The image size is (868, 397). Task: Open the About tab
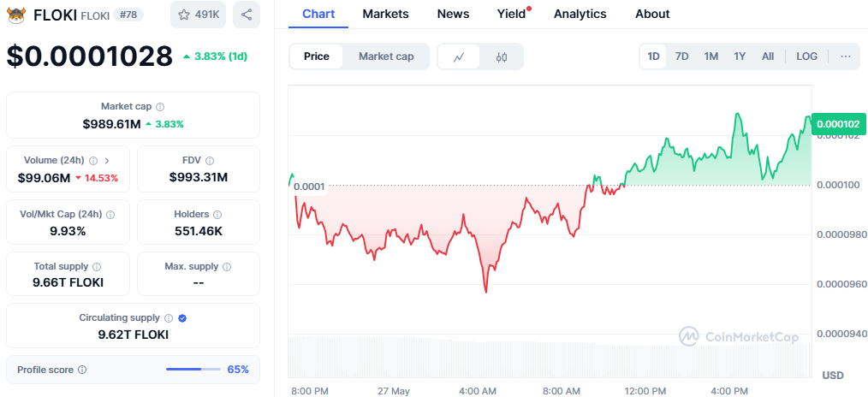click(652, 14)
